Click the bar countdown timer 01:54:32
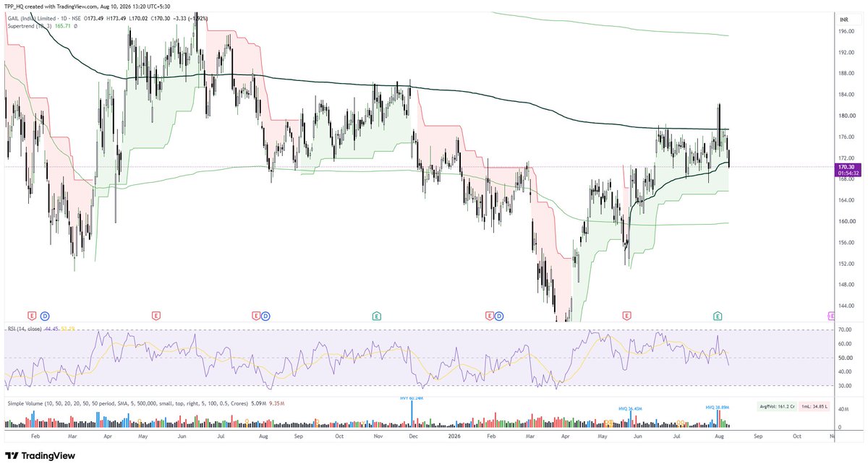868x469 pixels. pyautogui.click(x=848, y=173)
